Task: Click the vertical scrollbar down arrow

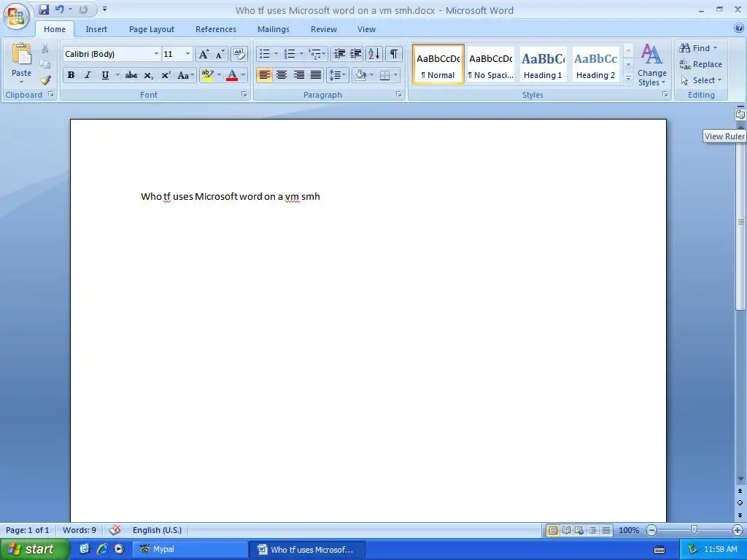Action: [740, 479]
